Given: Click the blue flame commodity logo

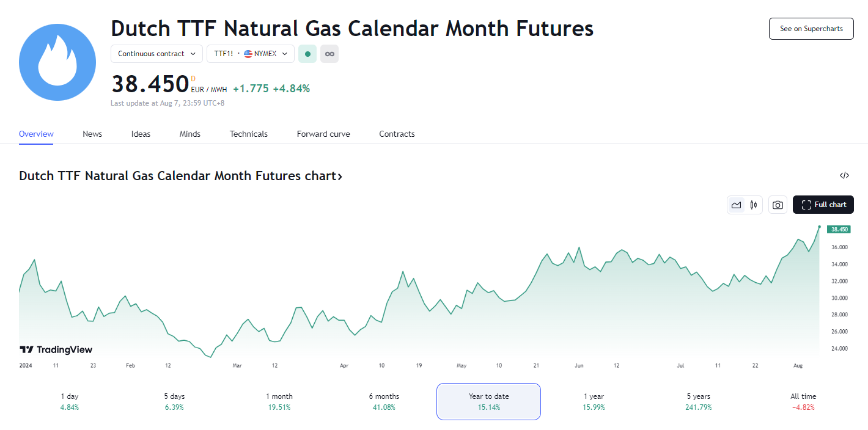Looking at the screenshot, I should click(57, 62).
